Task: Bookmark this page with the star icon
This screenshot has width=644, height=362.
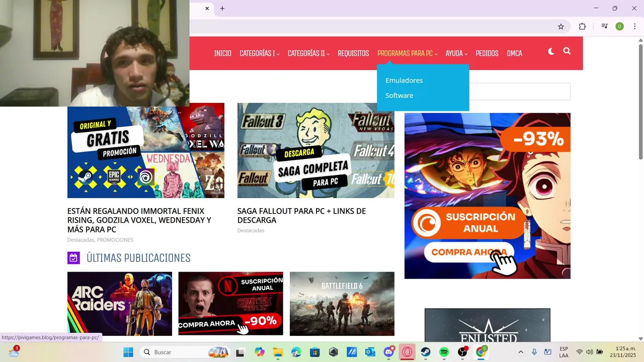Action: click(561, 27)
